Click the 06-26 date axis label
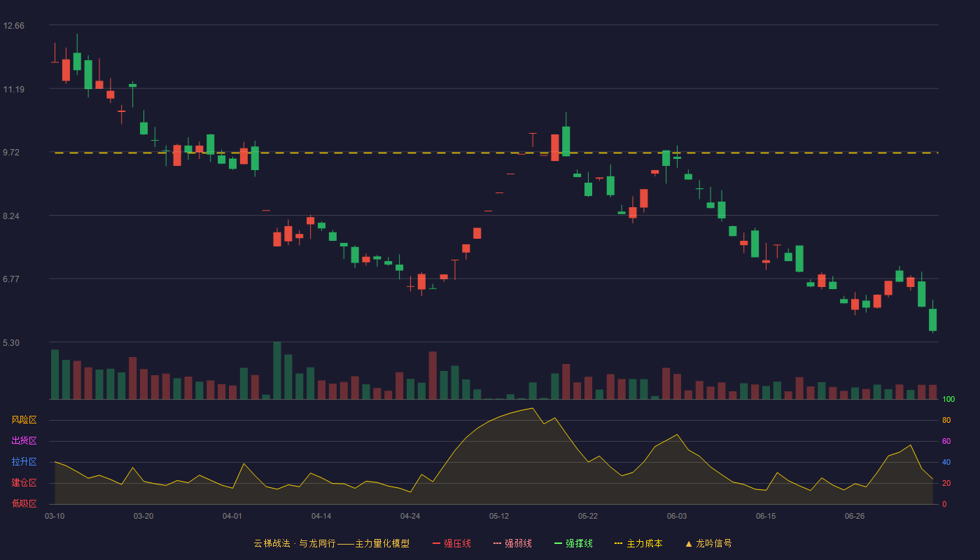 855,516
